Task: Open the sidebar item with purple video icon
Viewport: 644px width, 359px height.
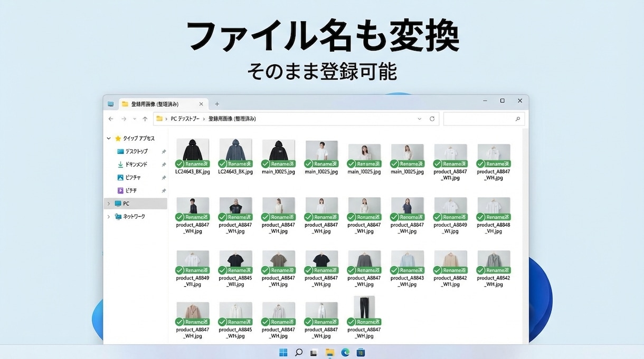Action: pyautogui.click(x=127, y=190)
